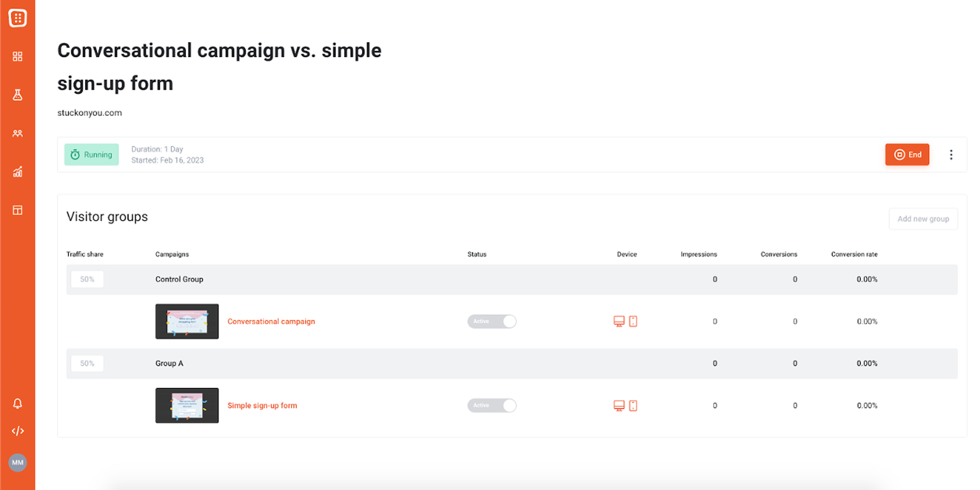Open the Conversational campaign preview thumbnail

point(187,322)
